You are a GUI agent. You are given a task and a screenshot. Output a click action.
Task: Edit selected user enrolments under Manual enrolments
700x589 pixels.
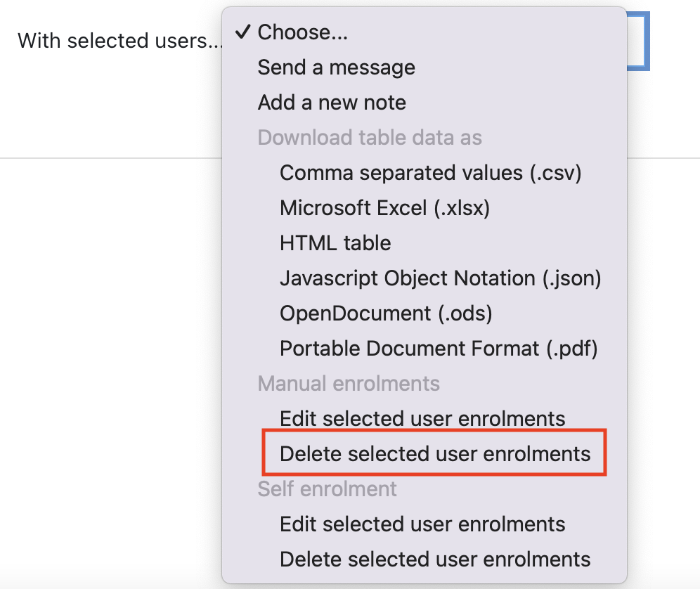point(424,418)
